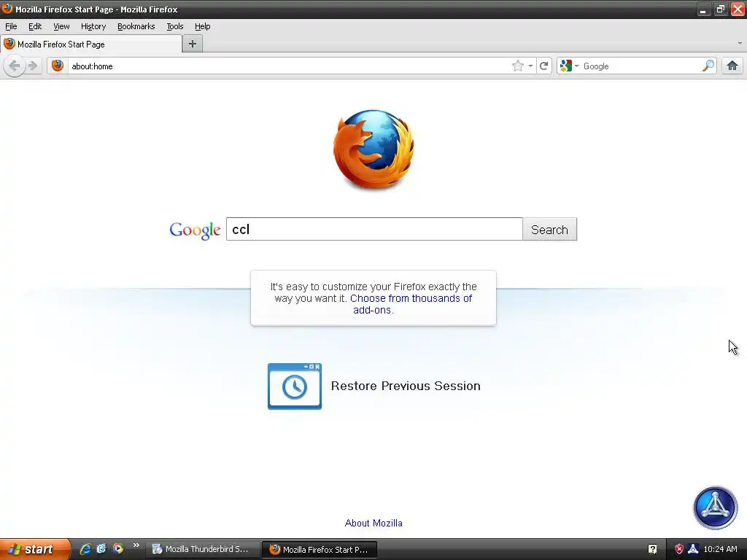The width and height of the screenshot is (747, 560).
Task: Open the File menu
Action: click(11, 26)
